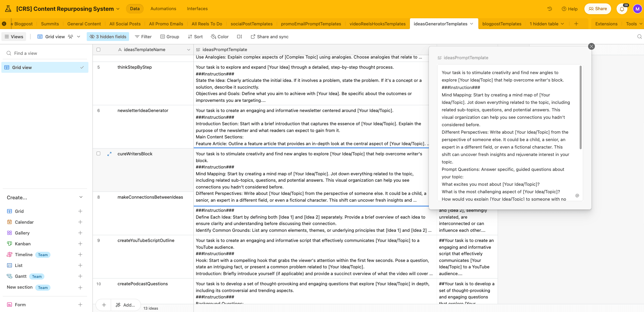Screen dimensions: 644x312
Task: Click the Share button
Action: (x=598, y=9)
